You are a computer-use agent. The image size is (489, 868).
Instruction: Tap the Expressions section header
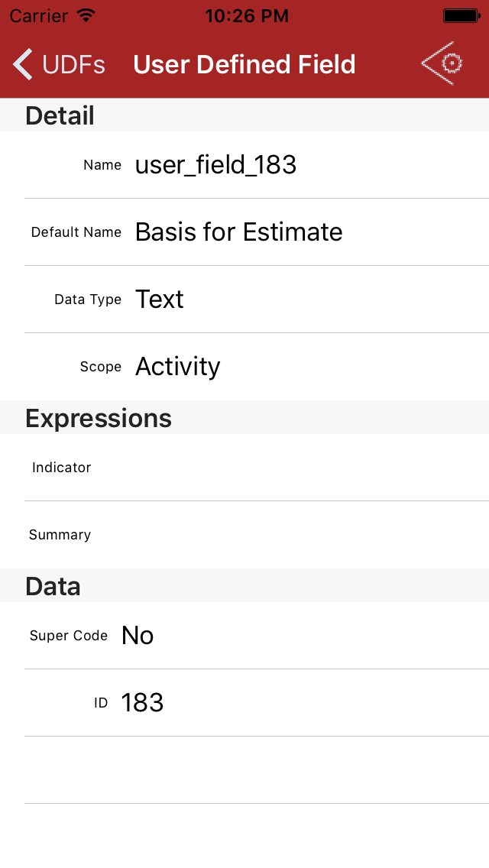click(x=99, y=418)
